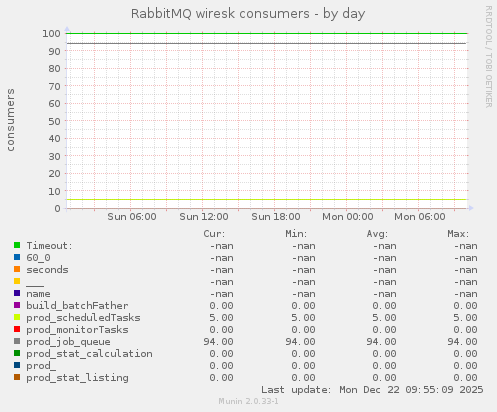Click the orange seconds legend swatch
Viewport: 497px width, 412px height.
point(17,269)
